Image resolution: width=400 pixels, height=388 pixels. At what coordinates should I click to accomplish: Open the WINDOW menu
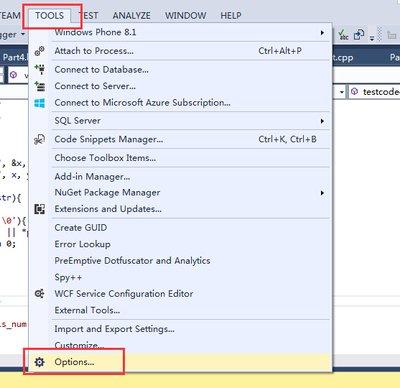[x=185, y=15]
